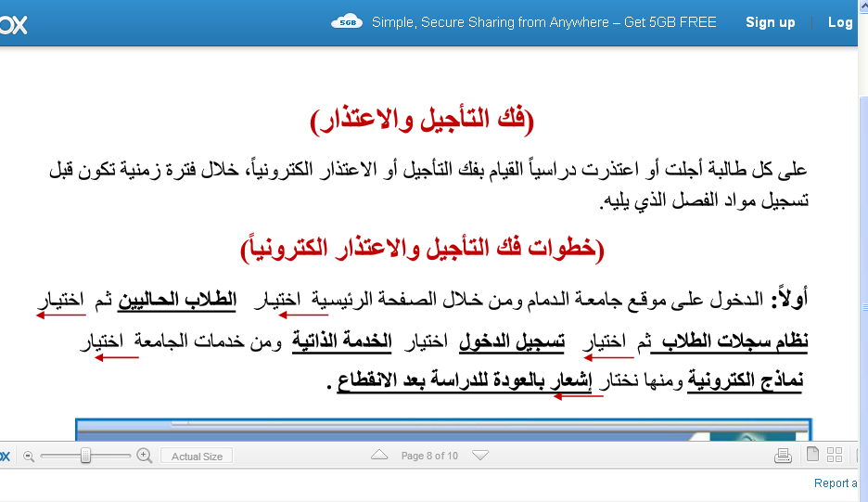The width and height of the screenshot is (868, 502).
Task: Click the Page 8 of 10 indicator
Action: point(429,456)
